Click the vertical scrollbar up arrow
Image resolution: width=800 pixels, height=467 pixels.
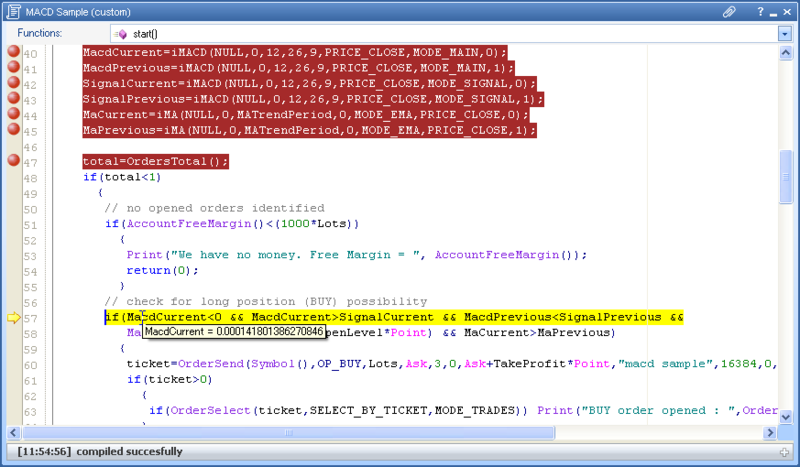coord(786,53)
